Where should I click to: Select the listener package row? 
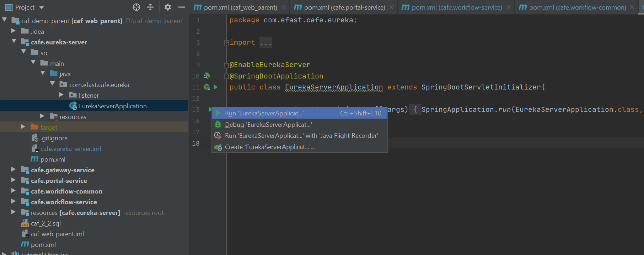94,95
